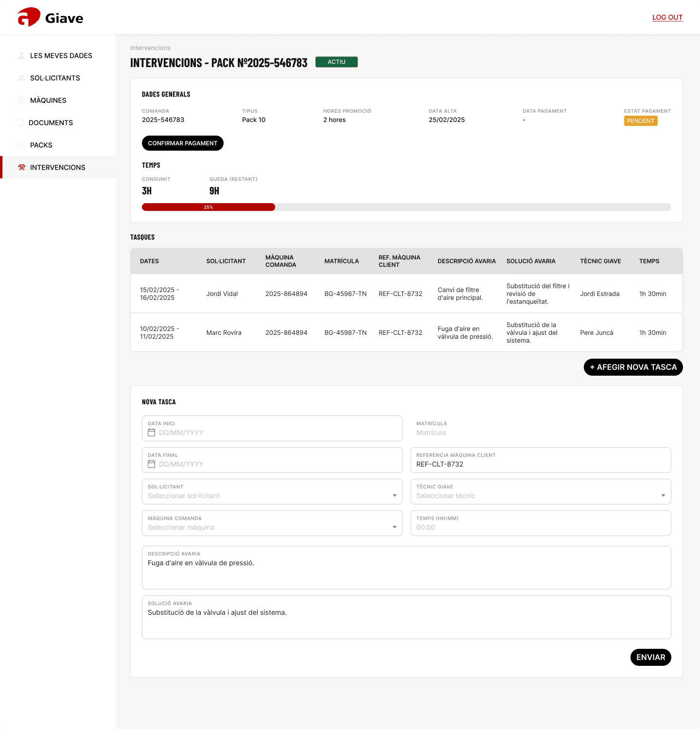Click the Data Final date field

272,460
